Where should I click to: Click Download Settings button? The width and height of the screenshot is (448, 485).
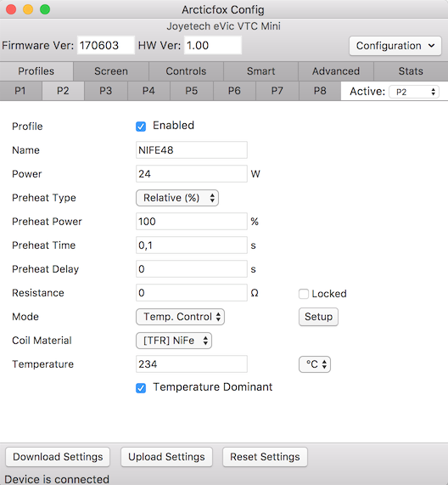click(x=58, y=457)
